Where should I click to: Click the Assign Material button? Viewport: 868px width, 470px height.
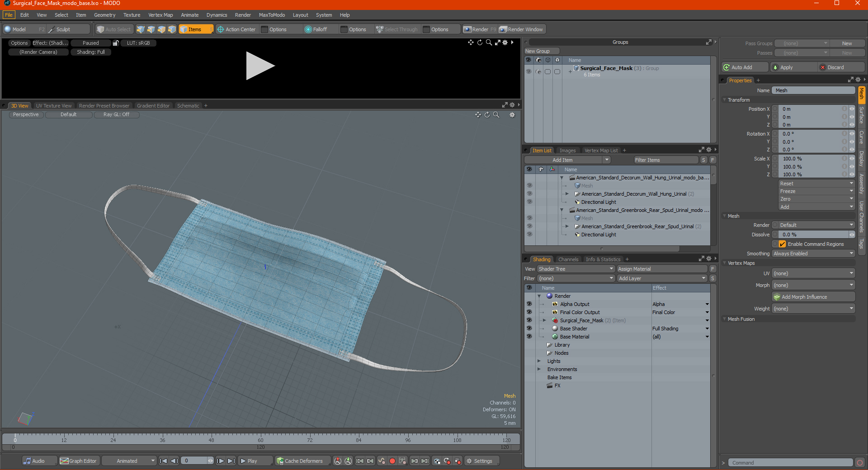[x=662, y=269]
